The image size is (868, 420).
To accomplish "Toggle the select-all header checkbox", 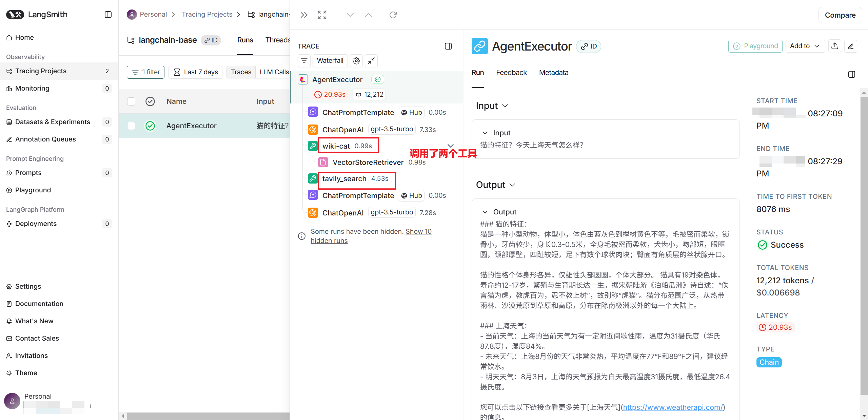I will coord(131,101).
